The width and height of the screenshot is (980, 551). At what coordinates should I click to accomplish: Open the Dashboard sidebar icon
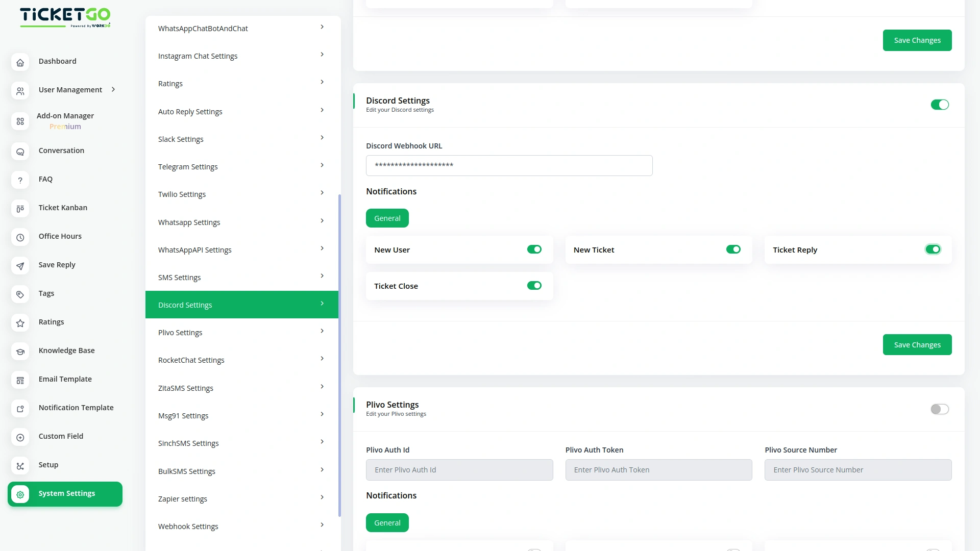click(x=20, y=62)
